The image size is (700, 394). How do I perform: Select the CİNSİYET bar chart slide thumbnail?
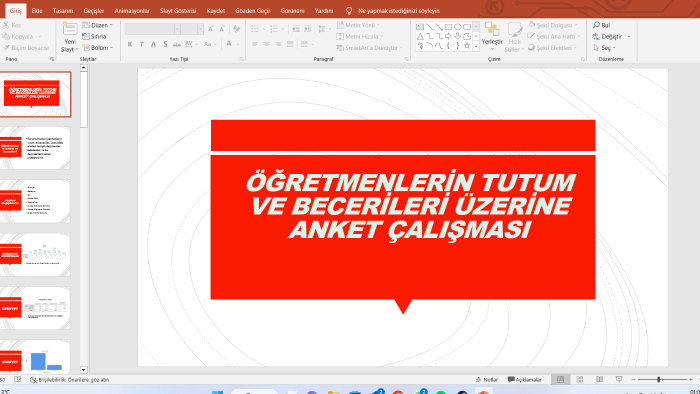pyautogui.click(x=35, y=357)
